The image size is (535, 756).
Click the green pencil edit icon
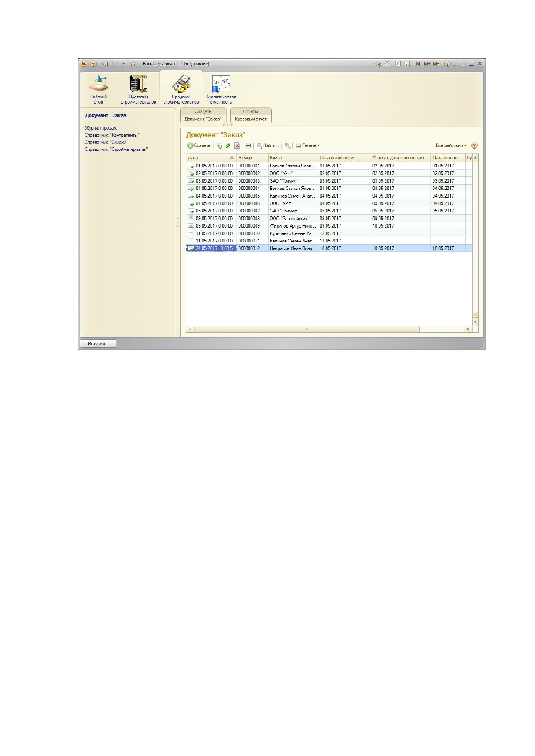[x=228, y=145]
